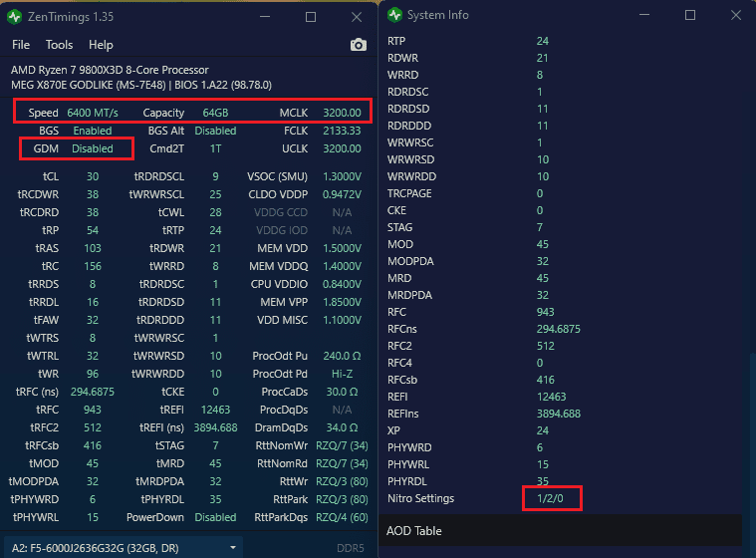This screenshot has width=756, height=558.
Task: Click the MEM VDD 1.5000V value
Action: (342, 248)
